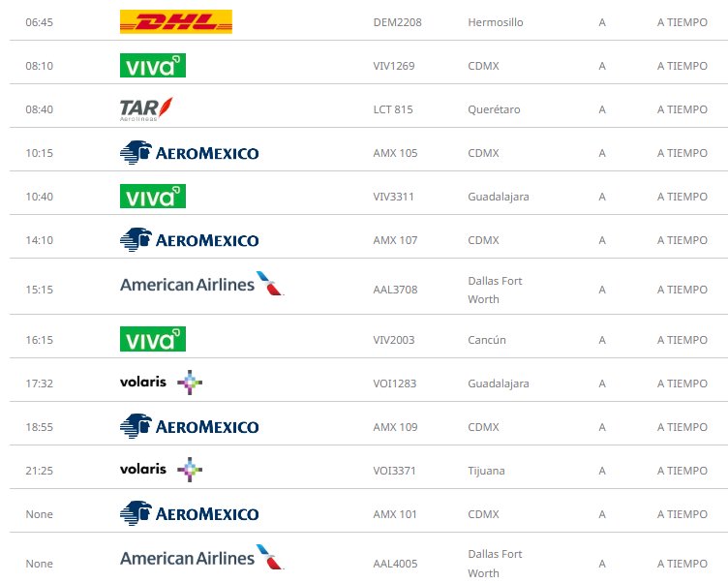Click the A TIEMPO status for AMX 107
Viewport: 728px width, 583px height.
pyautogui.click(x=682, y=240)
